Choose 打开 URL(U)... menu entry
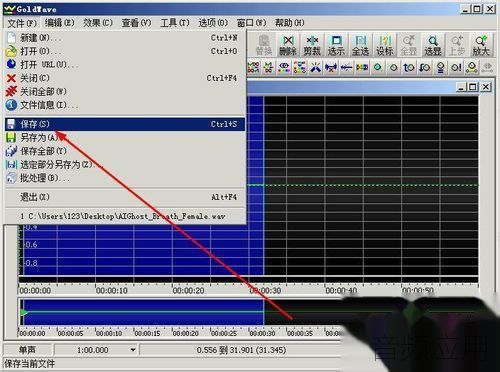500x372 pixels. coord(125,64)
